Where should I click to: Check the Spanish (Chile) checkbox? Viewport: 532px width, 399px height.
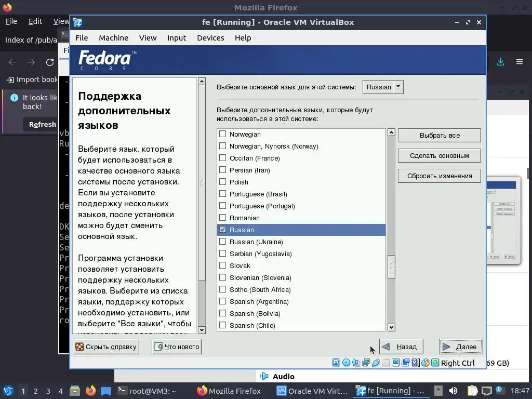point(222,325)
